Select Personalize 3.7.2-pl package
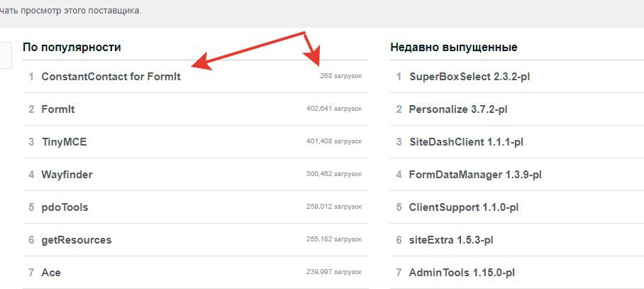 click(x=458, y=109)
